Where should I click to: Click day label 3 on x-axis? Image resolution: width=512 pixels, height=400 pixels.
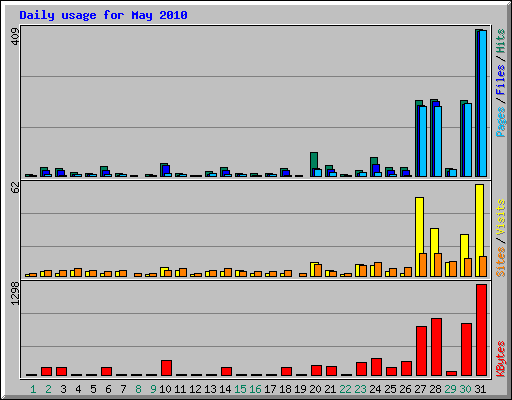tap(63, 389)
